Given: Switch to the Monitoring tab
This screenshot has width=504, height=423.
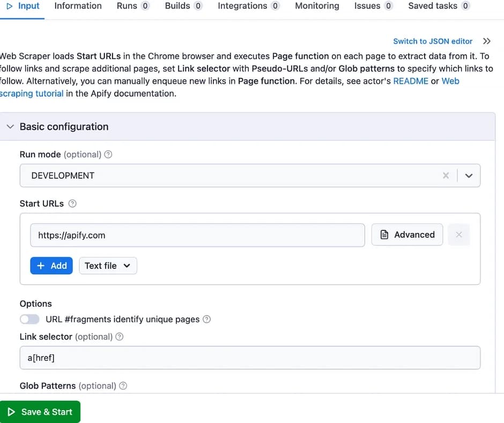Looking at the screenshot, I should pyautogui.click(x=316, y=6).
